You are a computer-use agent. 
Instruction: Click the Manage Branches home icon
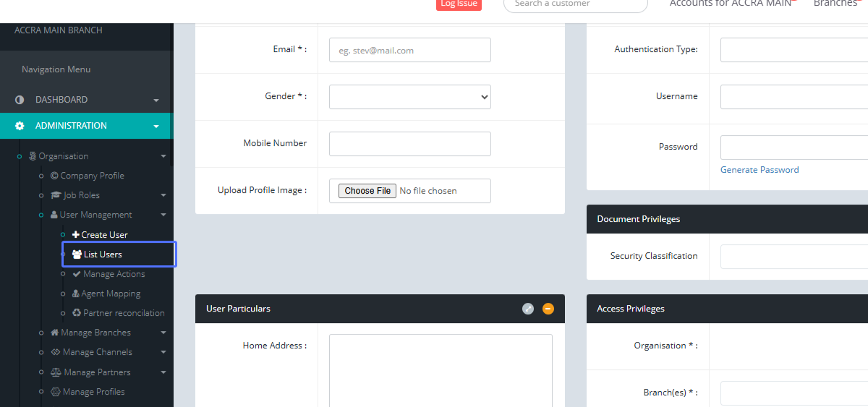pyautogui.click(x=55, y=333)
